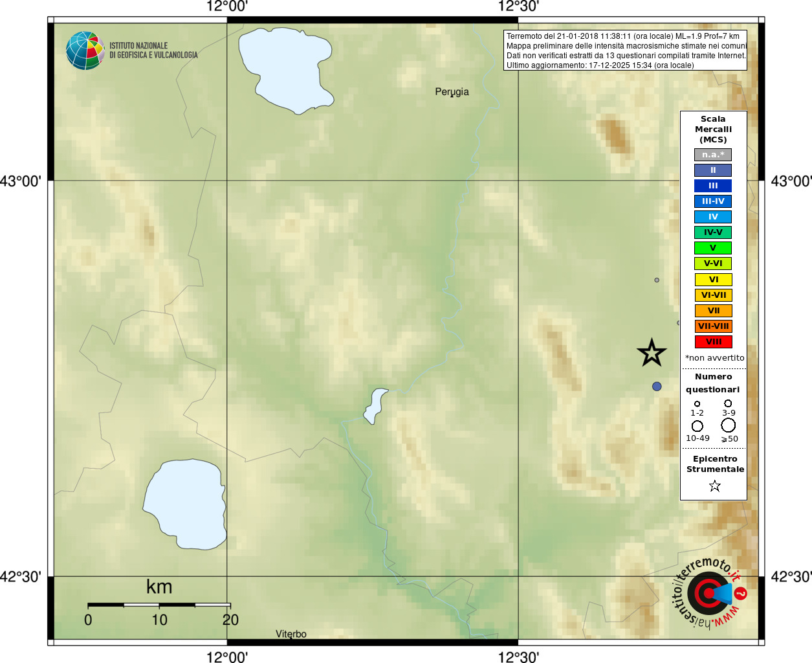The image size is (812, 663).
Task: Click the Ultimo aggiornamento line
Action: coord(600,65)
